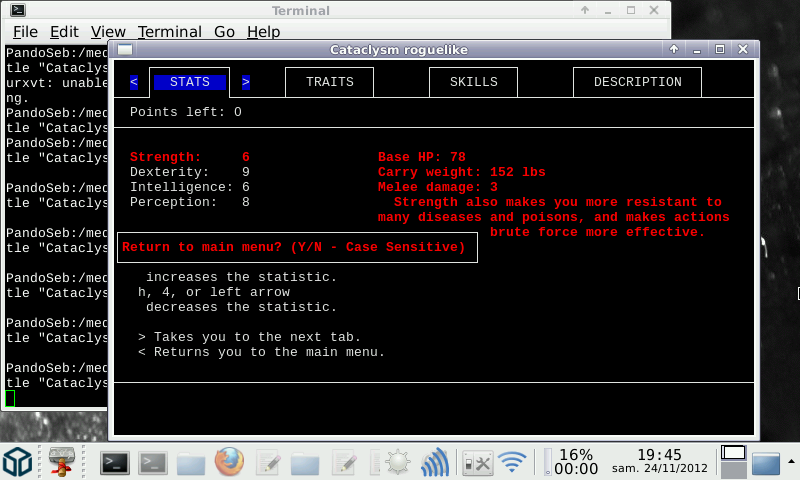Click the first folder icon in taskbar
This screenshot has height=480, width=800.
(x=191, y=463)
